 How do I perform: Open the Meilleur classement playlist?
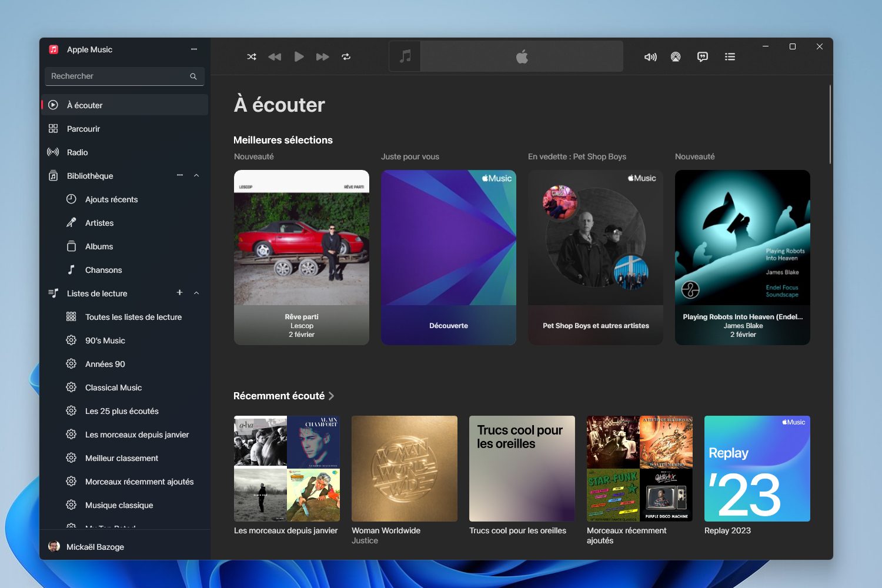point(125,458)
